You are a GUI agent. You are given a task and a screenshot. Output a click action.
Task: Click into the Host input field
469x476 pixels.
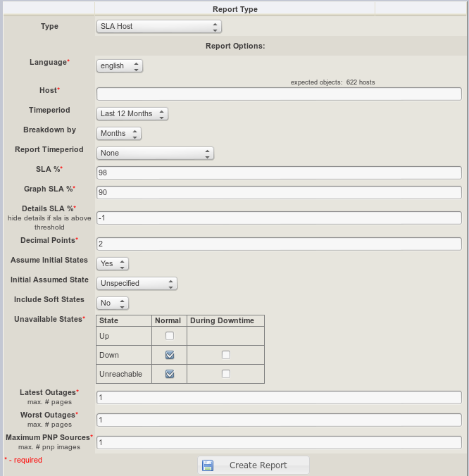(x=279, y=94)
